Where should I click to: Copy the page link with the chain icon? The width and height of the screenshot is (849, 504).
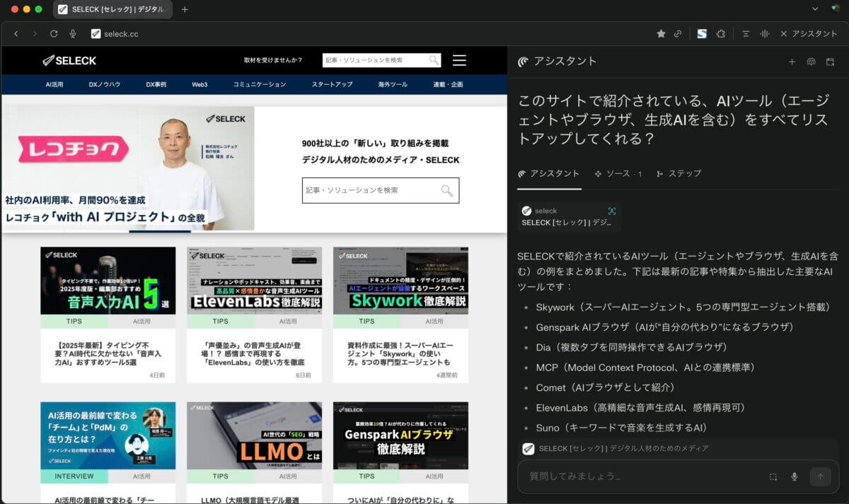678,33
